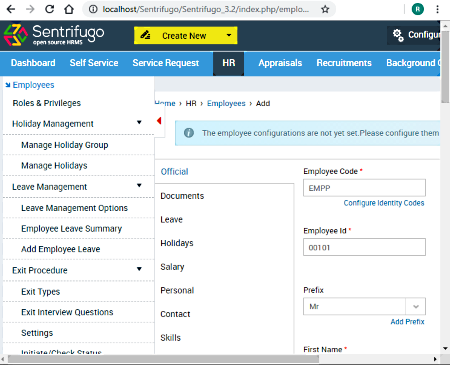Screen dimensions: 450x365
Task: Click Configure Identity Codes link
Action: pos(384,203)
